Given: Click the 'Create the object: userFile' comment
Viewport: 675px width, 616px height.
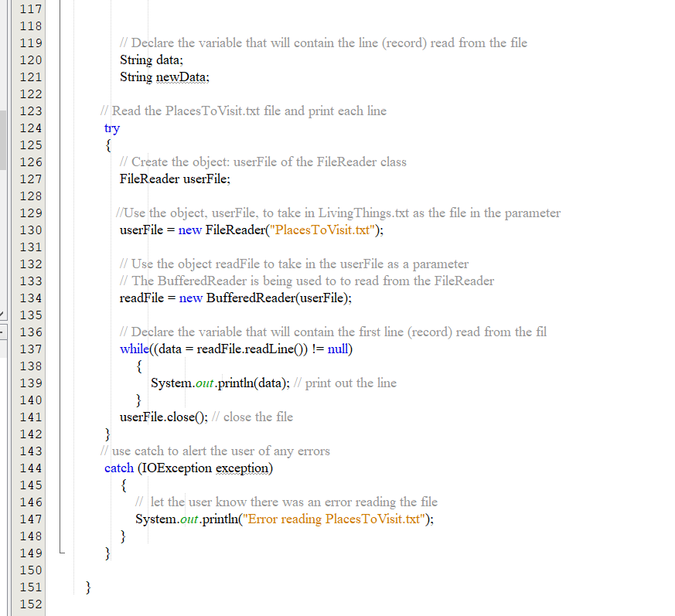Looking at the screenshot, I should coord(263,162).
